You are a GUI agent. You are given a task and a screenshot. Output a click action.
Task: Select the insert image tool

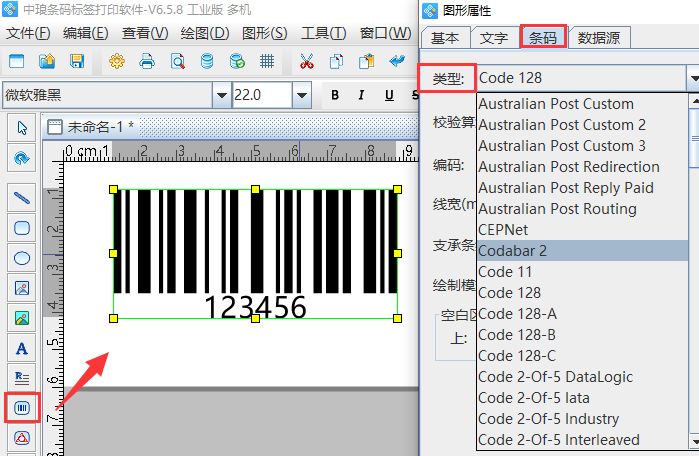22,288
